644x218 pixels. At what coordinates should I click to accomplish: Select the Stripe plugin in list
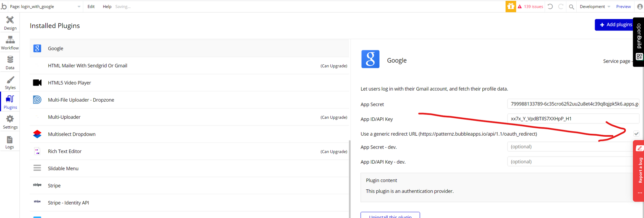pyautogui.click(x=54, y=186)
